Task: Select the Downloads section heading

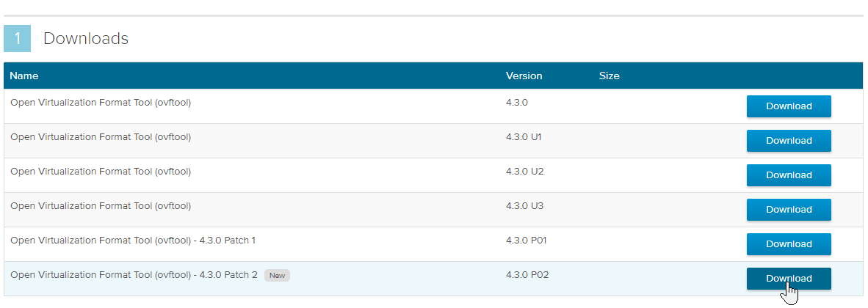Action: tap(86, 39)
